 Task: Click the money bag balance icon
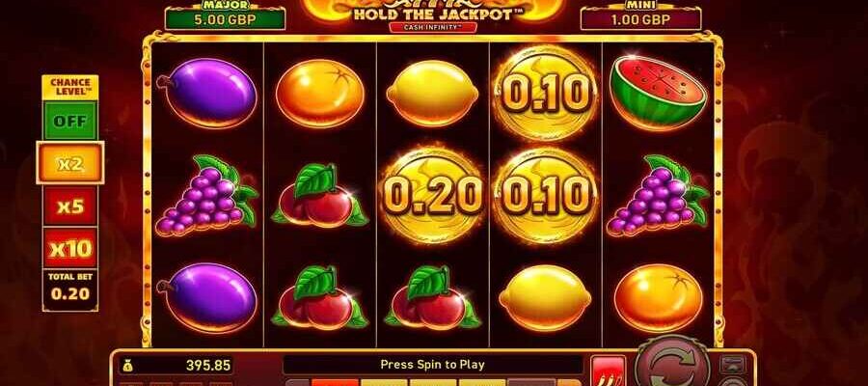[128, 366]
